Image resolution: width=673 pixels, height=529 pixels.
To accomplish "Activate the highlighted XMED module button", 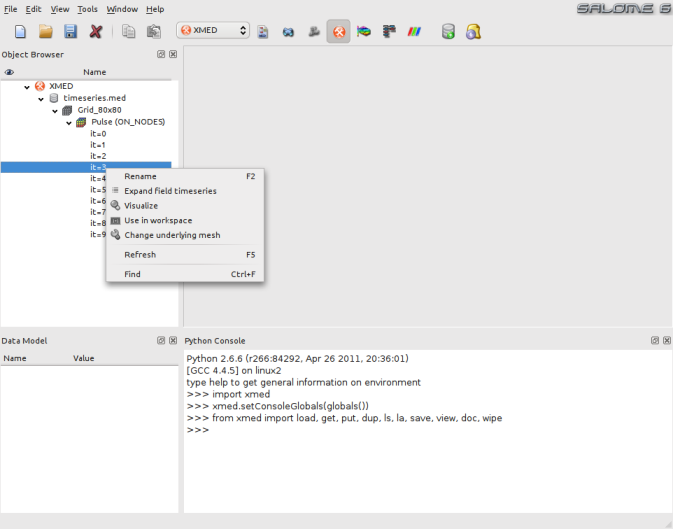I will 339,31.
